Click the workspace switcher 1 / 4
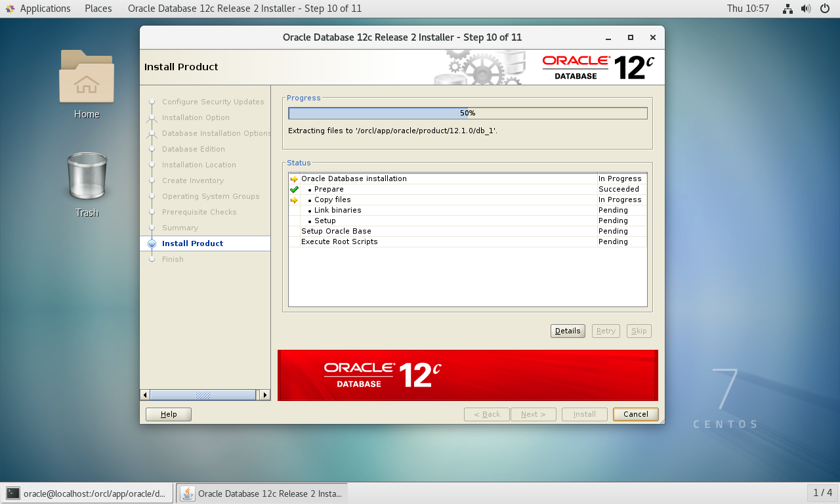Image resolution: width=840 pixels, height=504 pixels. tap(822, 493)
